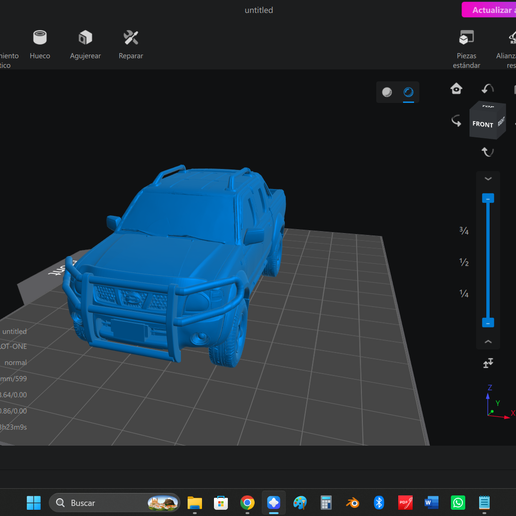Click the Bluetooth taskbar icon
Viewport: 516px width, 516px height.
click(x=379, y=503)
